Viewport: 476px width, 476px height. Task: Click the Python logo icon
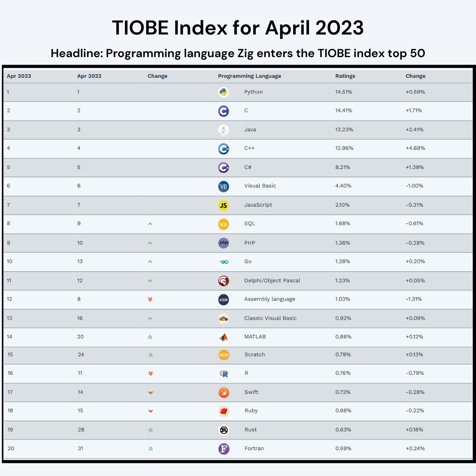(223, 92)
